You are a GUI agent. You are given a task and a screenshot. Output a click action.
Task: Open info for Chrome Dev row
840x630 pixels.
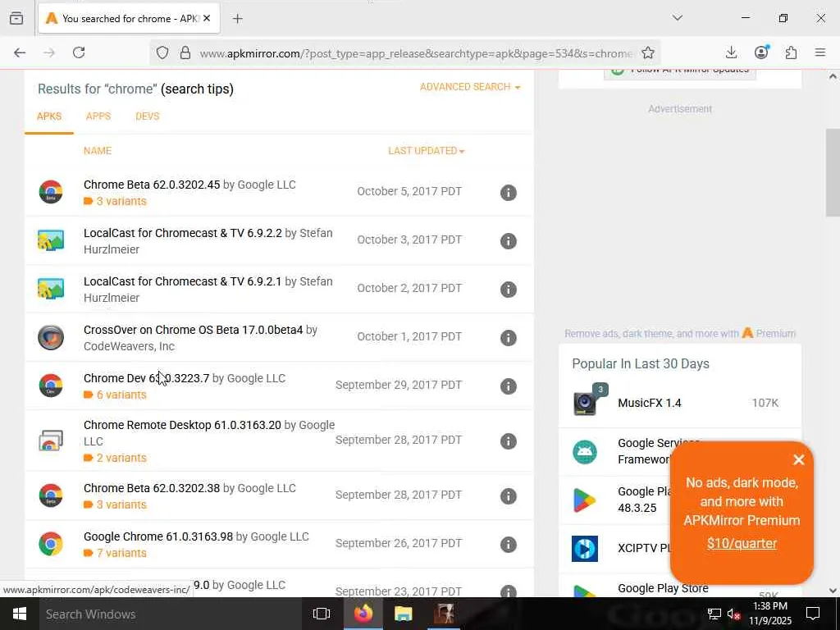pos(508,386)
